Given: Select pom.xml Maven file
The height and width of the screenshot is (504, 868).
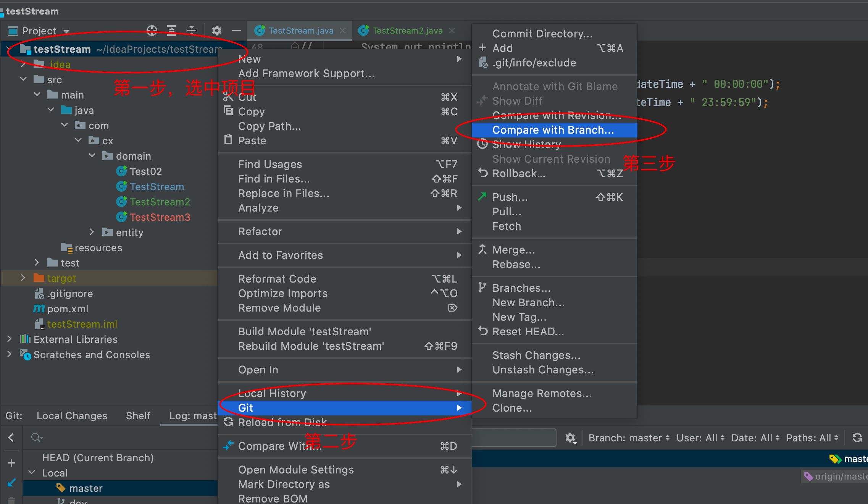Looking at the screenshot, I should pyautogui.click(x=61, y=309).
